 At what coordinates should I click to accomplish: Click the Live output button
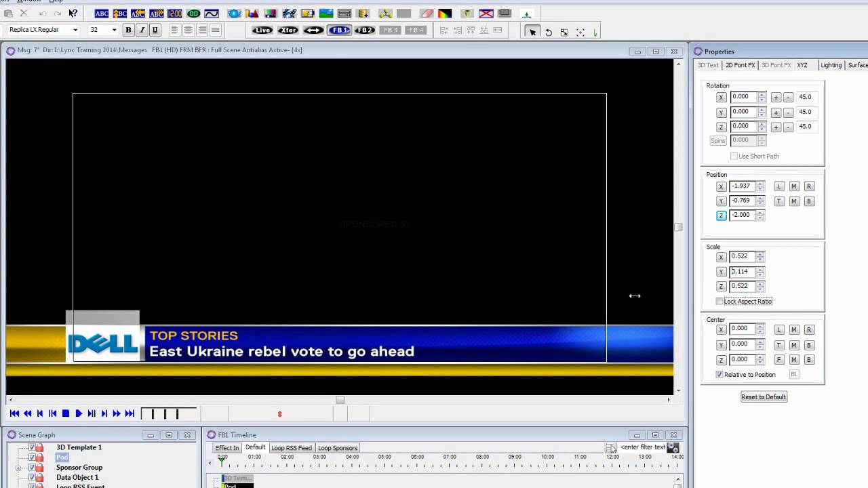[262, 30]
